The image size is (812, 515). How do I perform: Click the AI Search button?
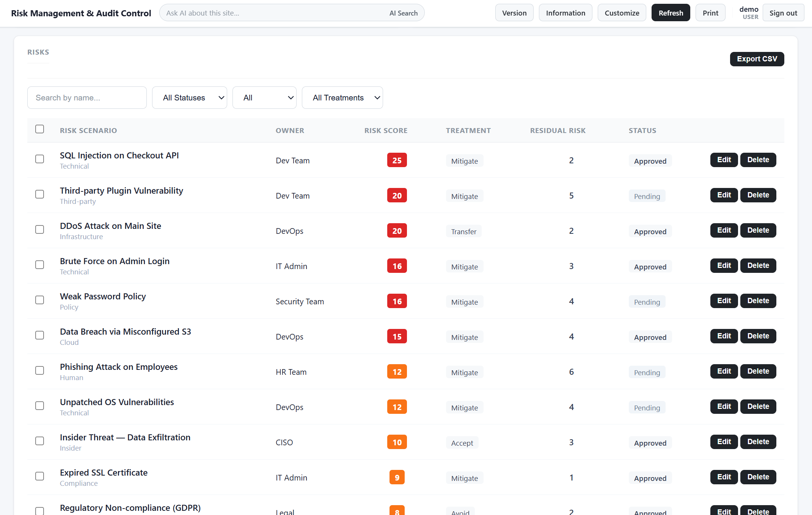coord(404,13)
